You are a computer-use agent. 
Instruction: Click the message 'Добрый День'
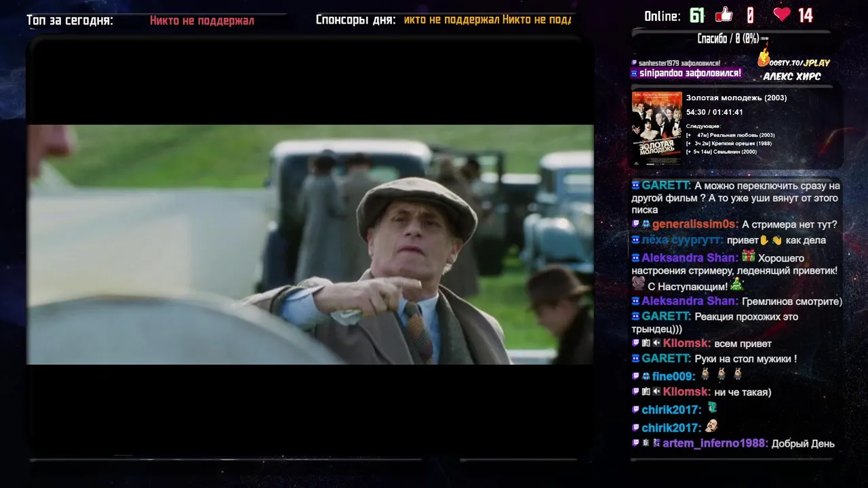click(803, 443)
